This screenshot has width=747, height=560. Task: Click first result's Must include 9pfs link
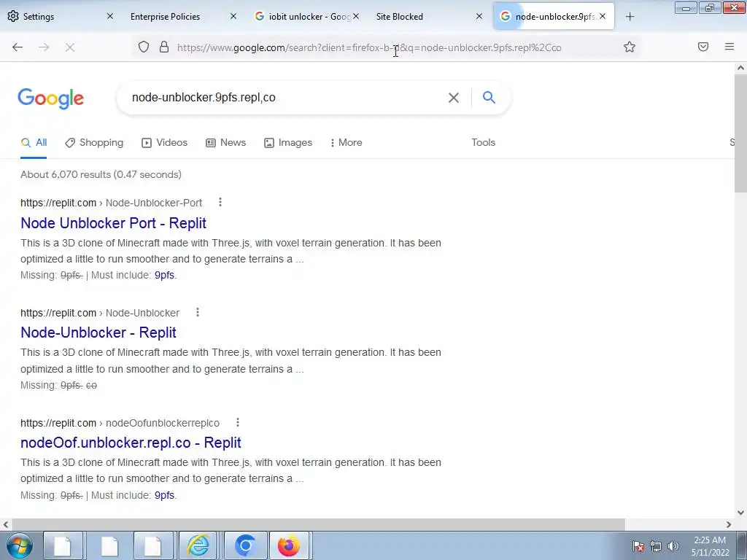pos(164,275)
